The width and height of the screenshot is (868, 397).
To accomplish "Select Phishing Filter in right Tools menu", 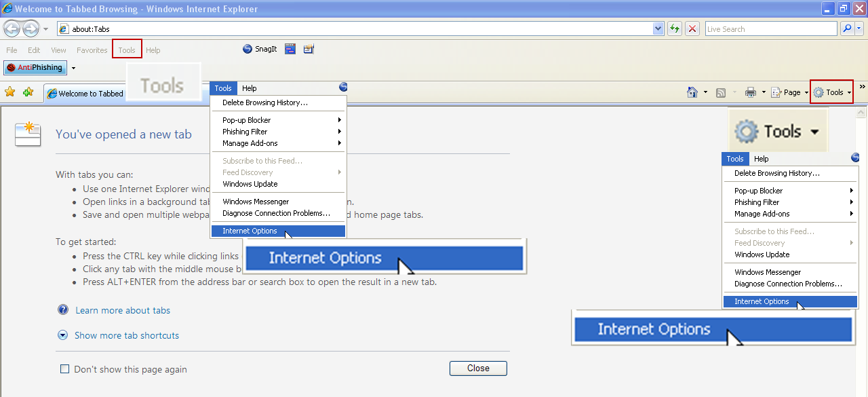I will 790,202.
